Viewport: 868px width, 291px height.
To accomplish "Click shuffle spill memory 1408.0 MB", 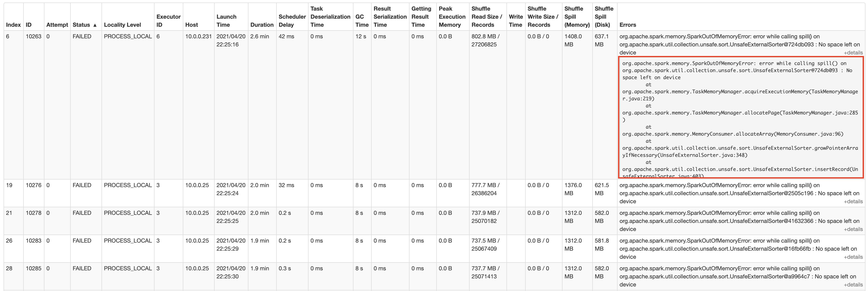I will coord(573,40).
